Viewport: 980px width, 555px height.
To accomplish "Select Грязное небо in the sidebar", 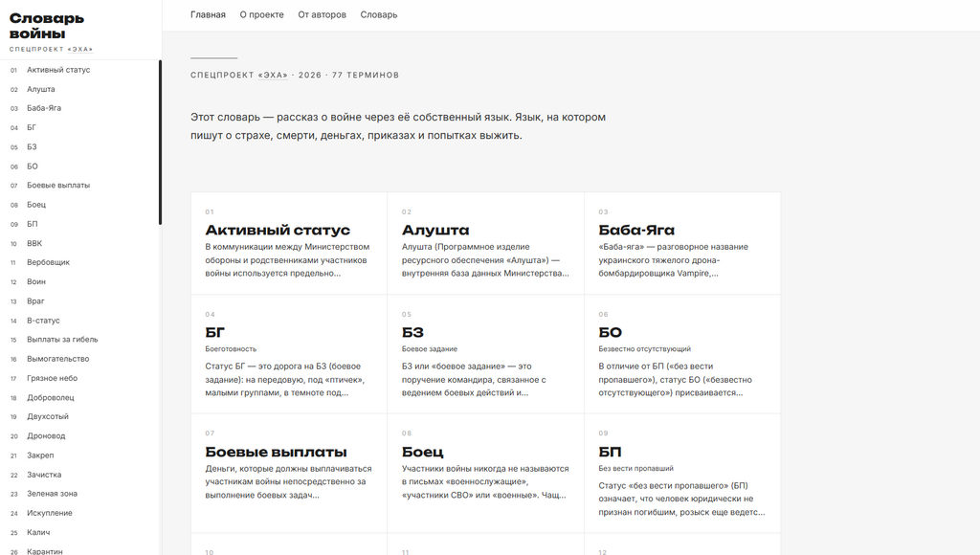I will point(52,378).
